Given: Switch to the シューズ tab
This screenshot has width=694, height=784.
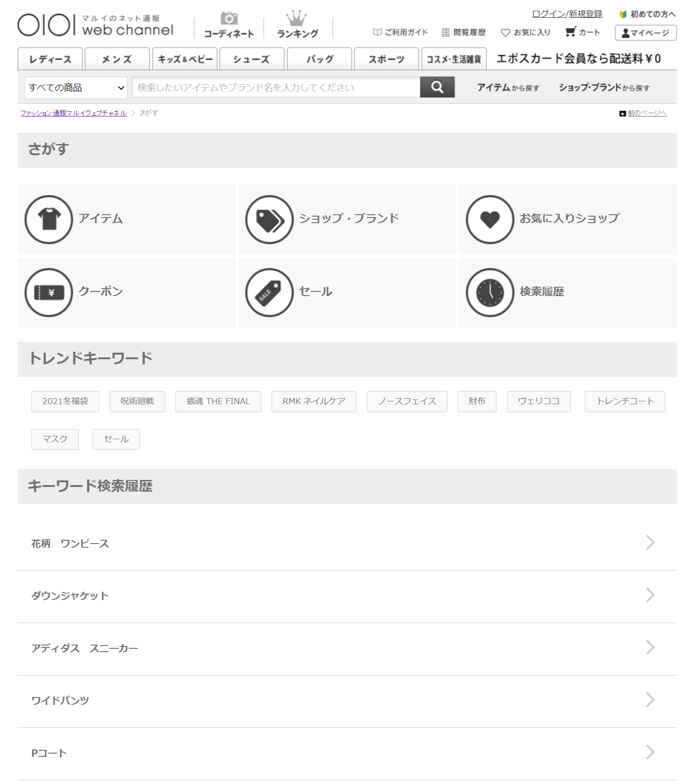Looking at the screenshot, I should 252,59.
